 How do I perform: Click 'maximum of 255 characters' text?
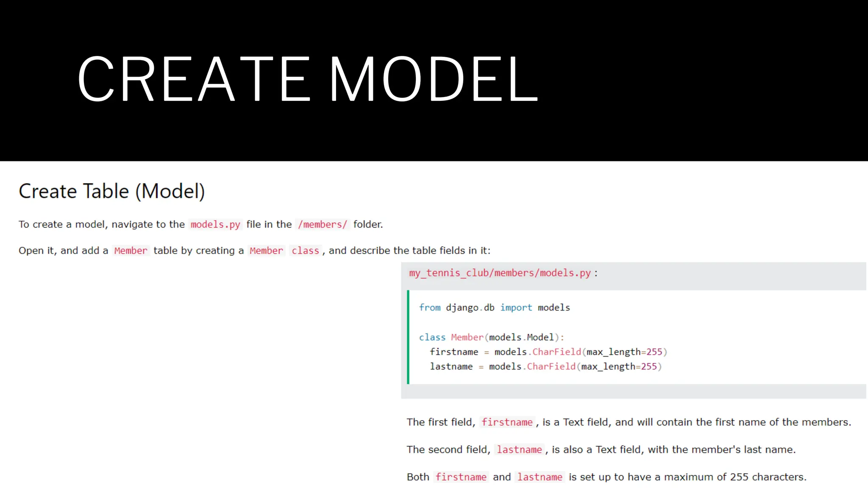coord(734,477)
